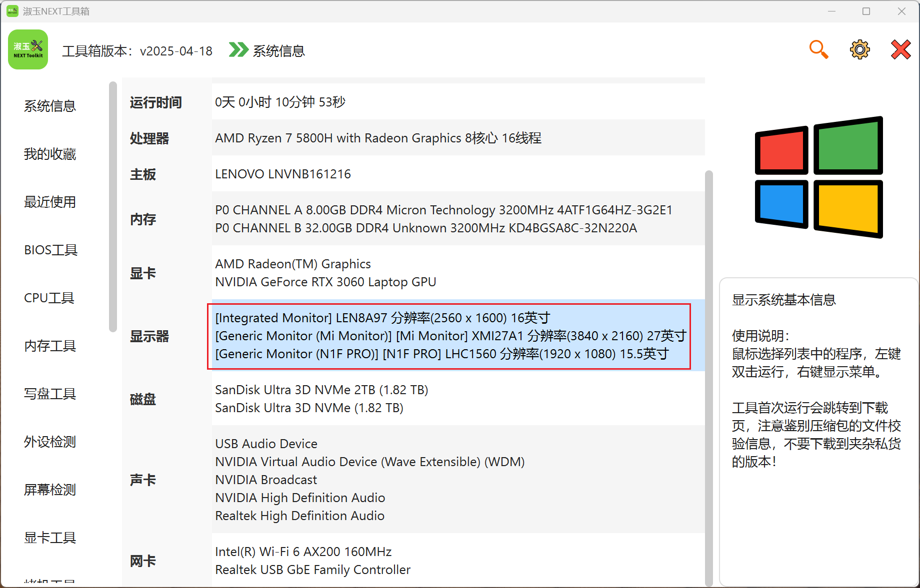Open 外设检测 peripheral detection
Image resolution: width=920 pixels, height=588 pixels.
pos(50,442)
